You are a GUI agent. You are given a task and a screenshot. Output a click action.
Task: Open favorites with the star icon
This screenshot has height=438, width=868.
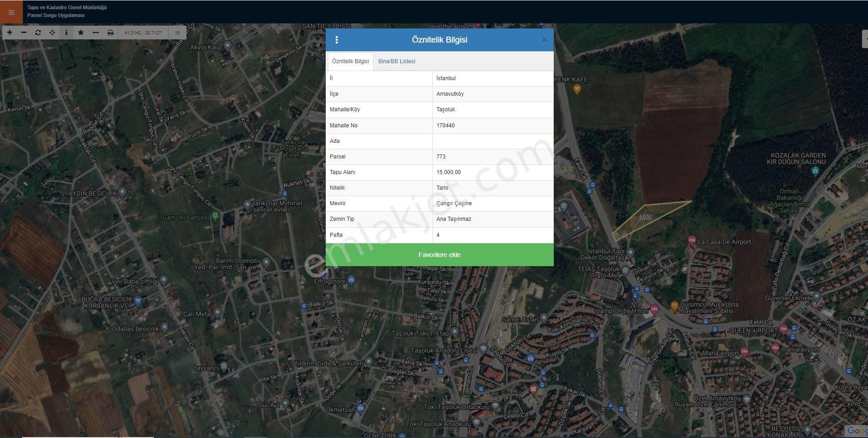pos(81,33)
